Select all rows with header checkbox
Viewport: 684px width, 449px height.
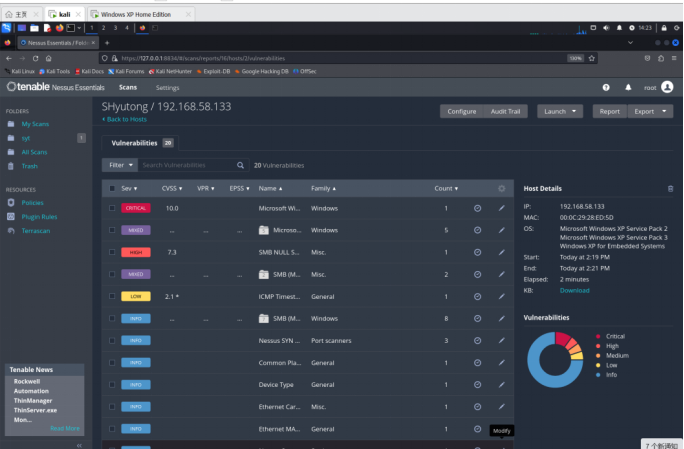point(112,189)
